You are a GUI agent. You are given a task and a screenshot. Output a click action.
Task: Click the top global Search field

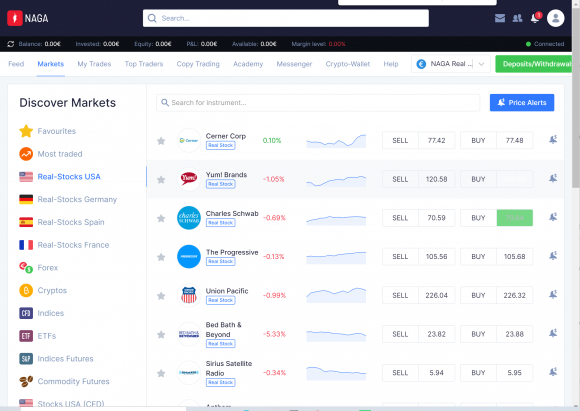[286, 18]
